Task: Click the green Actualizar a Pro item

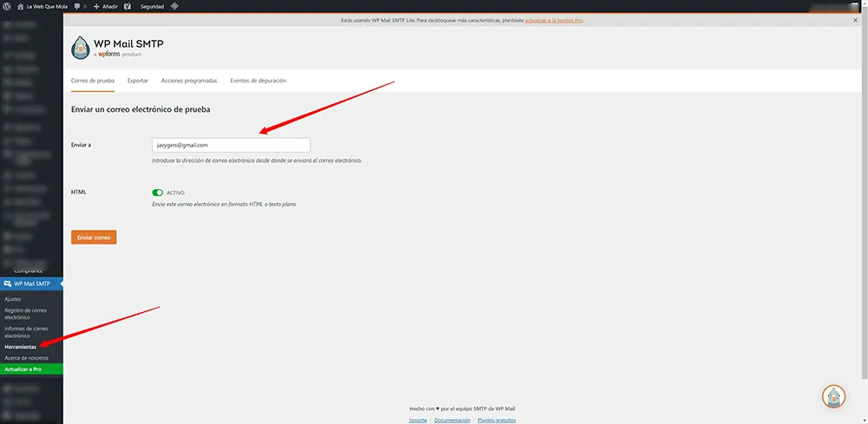Action: point(31,369)
